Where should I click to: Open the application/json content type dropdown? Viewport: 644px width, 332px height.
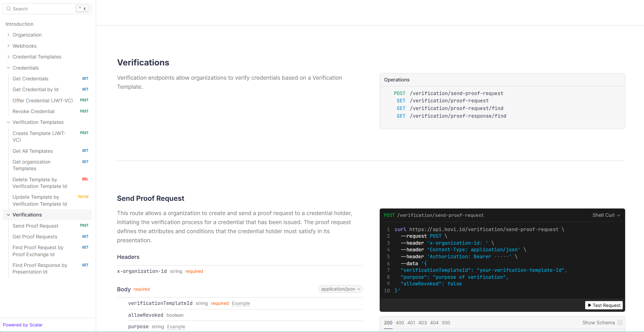(x=340, y=289)
